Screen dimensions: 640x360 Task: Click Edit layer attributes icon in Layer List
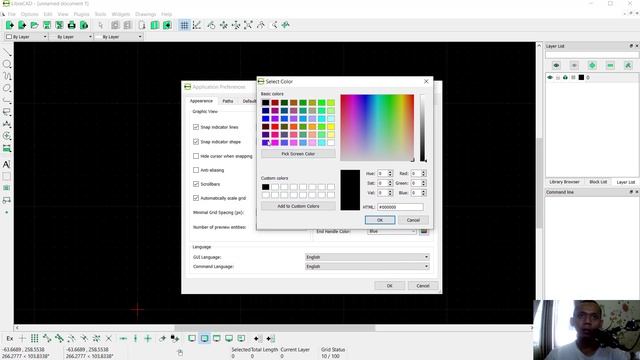click(x=628, y=65)
